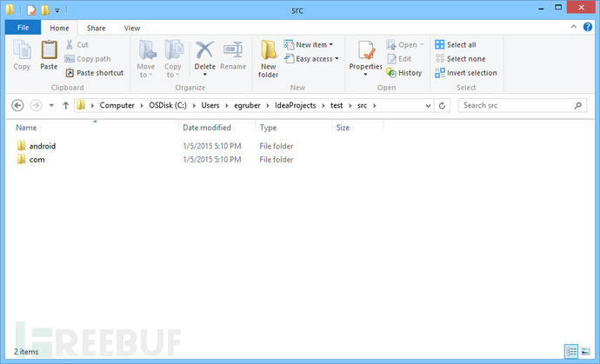Click Select all
The image size is (600, 364).
tap(456, 44)
